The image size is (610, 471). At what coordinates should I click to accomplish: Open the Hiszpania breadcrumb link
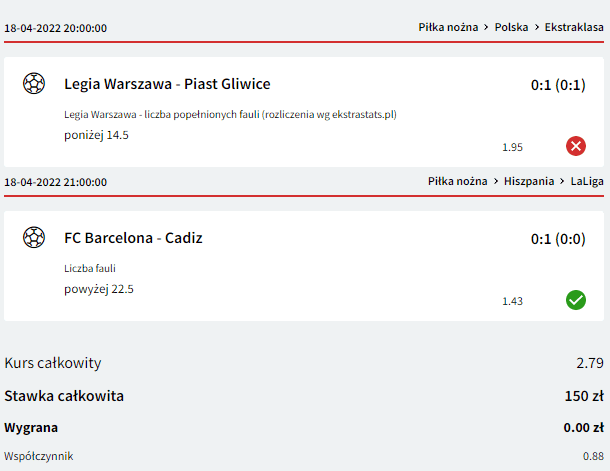pyautogui.click(x=529, y=181)
